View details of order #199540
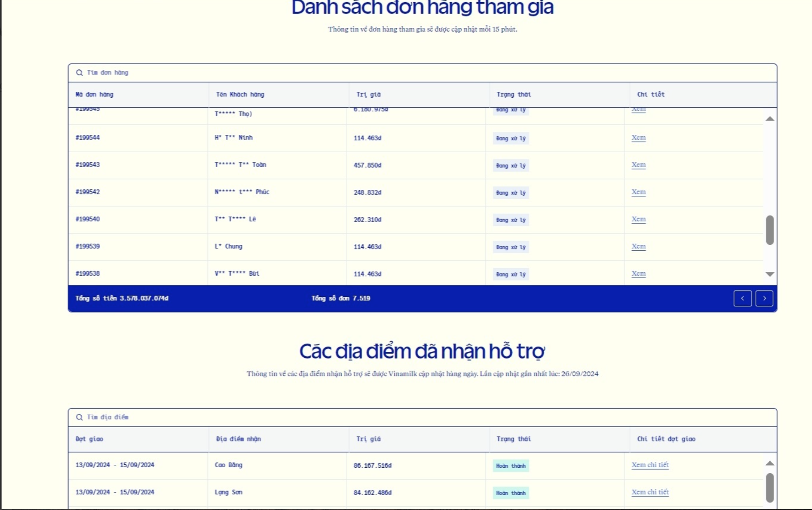The image size is (812, 510). 638,219
